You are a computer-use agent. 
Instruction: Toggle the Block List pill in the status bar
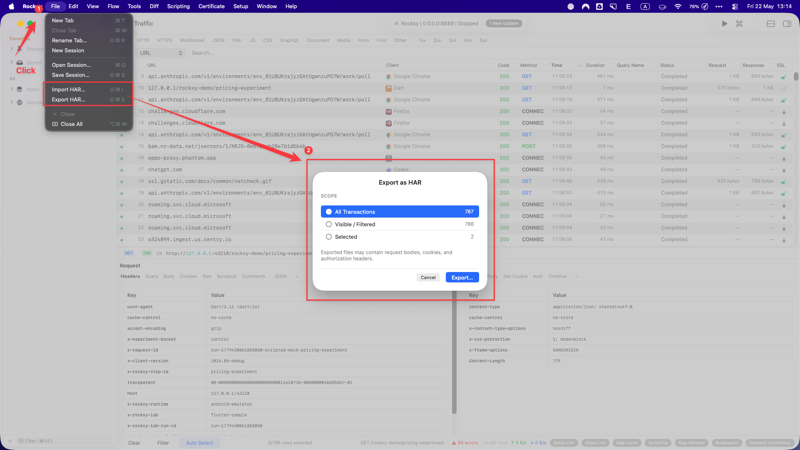[x=564, y=443]
